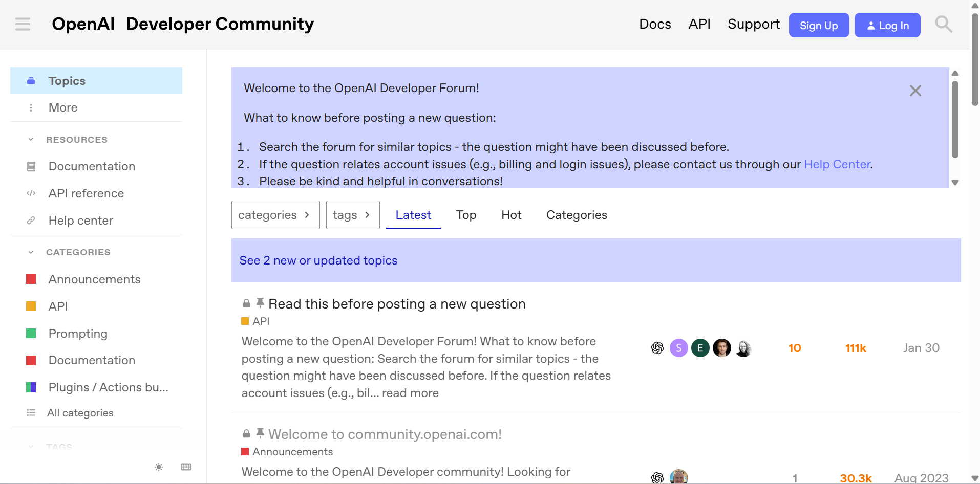980x484 pixels.
Task: Toggle the light/dark theme sun icon
Action: (159, 467)
